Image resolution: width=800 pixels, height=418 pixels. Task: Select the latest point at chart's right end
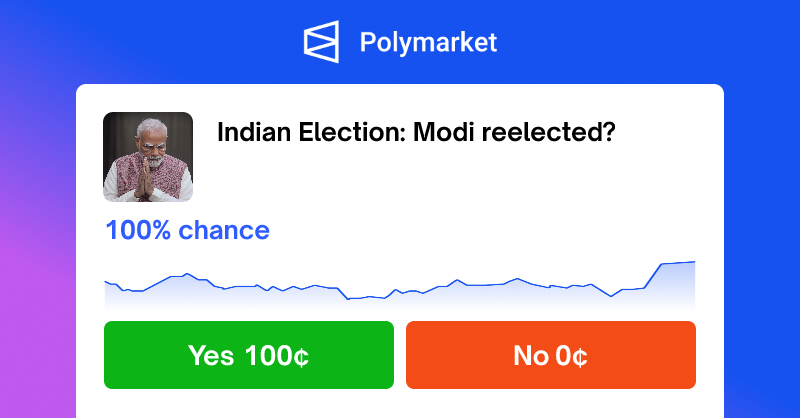point(694,262)
